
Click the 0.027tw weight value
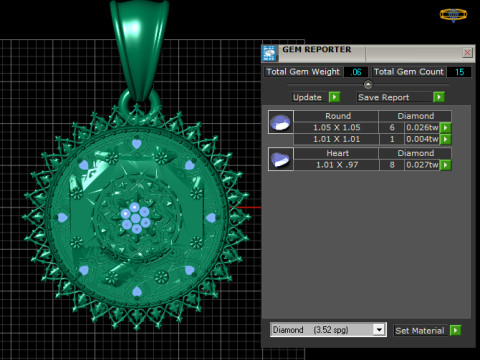pyautogui.click(x=422, y=165)
